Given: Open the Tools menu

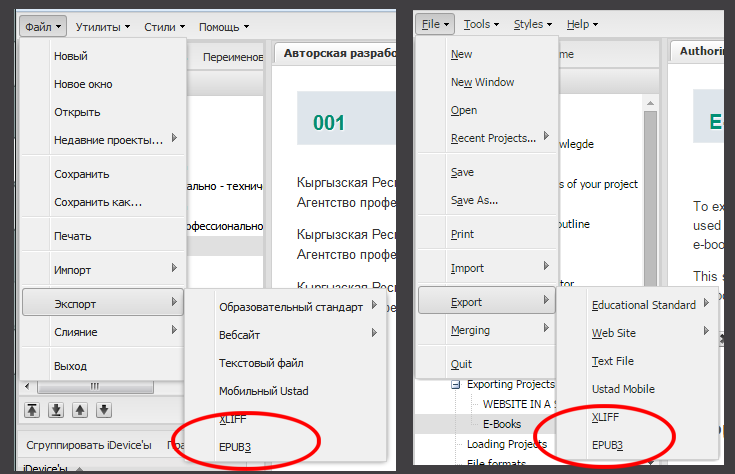Looking at the screenshot, I should 481,24.
